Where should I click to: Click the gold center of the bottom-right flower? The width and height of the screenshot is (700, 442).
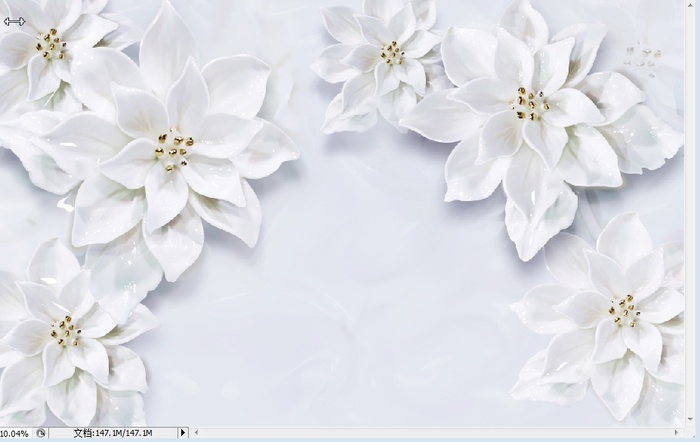tap(624, 310)
